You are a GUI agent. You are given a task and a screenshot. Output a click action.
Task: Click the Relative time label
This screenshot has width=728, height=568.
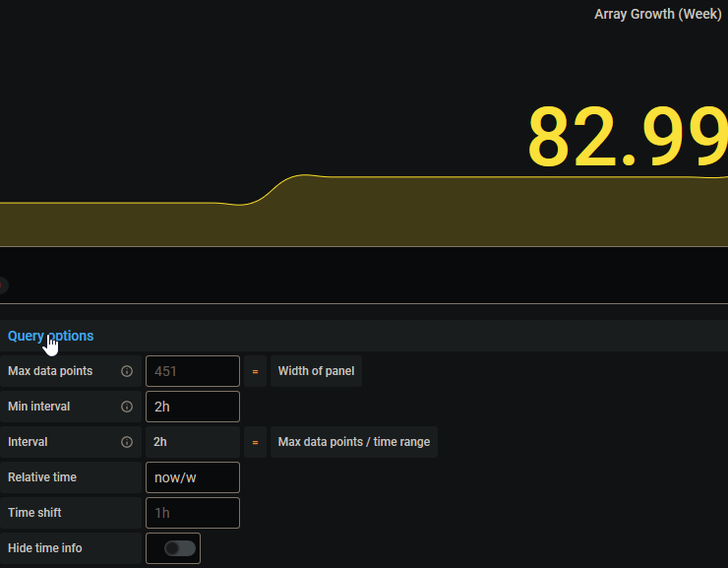[42, 477]
